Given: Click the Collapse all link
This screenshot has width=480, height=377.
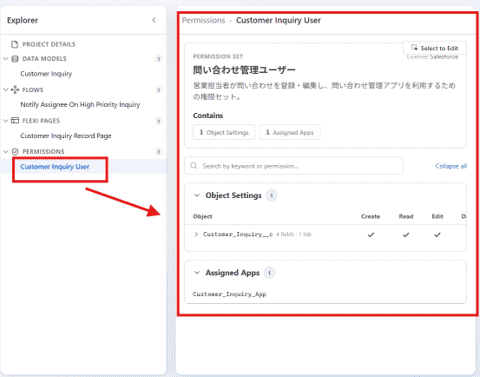Looking at the screenshot, I should pyautogui.click(x=451, y=166).
